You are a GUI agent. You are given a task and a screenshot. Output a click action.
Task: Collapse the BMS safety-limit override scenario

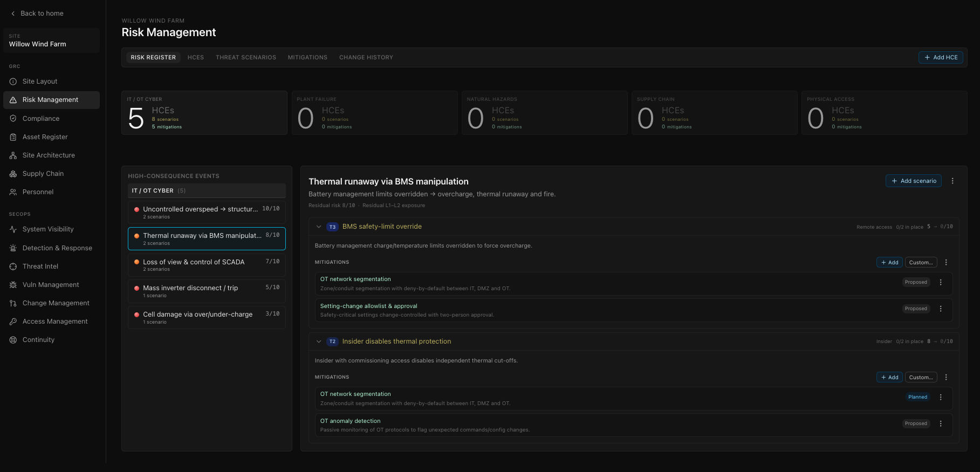(x=319, y=227)
